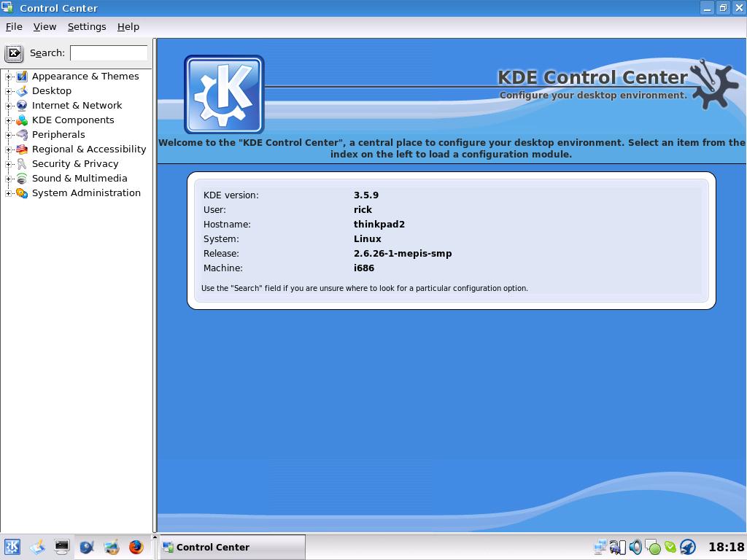Click the Sound & Multimedia icon
Screen dimensions: 747x560
[x=22, y=179]
